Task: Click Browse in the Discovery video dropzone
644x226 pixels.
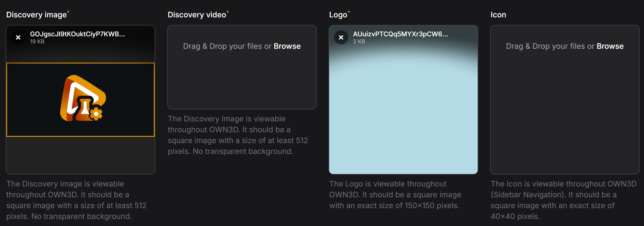Action: tap(287, 46)
